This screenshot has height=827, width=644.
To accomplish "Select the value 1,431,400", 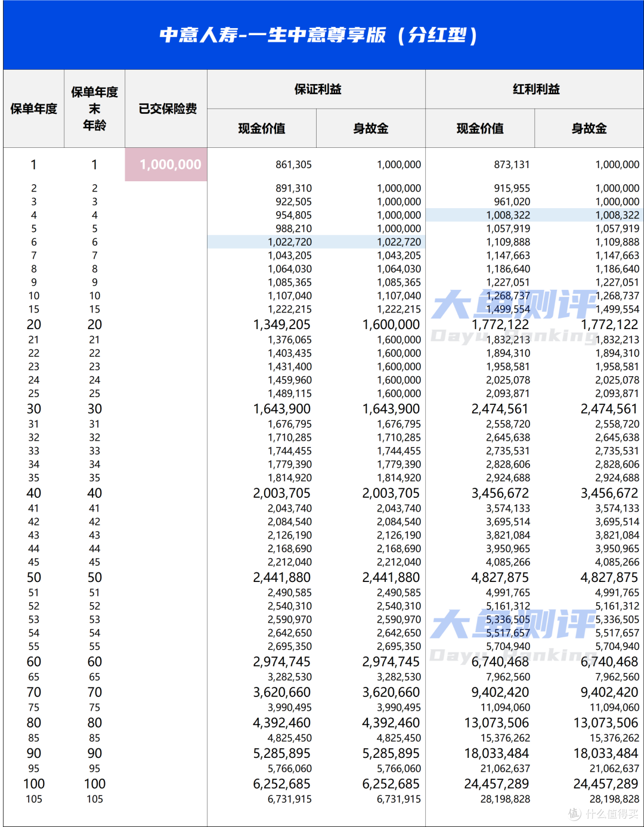I will click(290, 367).
